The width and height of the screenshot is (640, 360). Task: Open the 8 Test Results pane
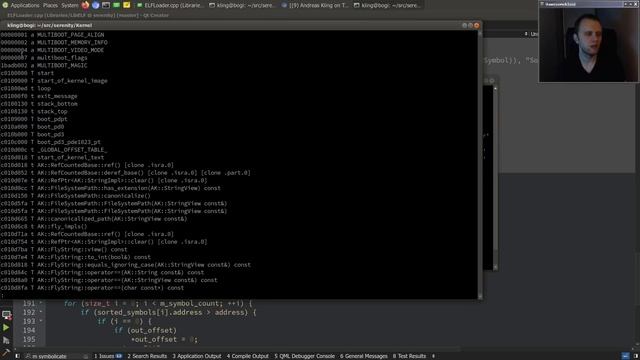coord(409,356)
